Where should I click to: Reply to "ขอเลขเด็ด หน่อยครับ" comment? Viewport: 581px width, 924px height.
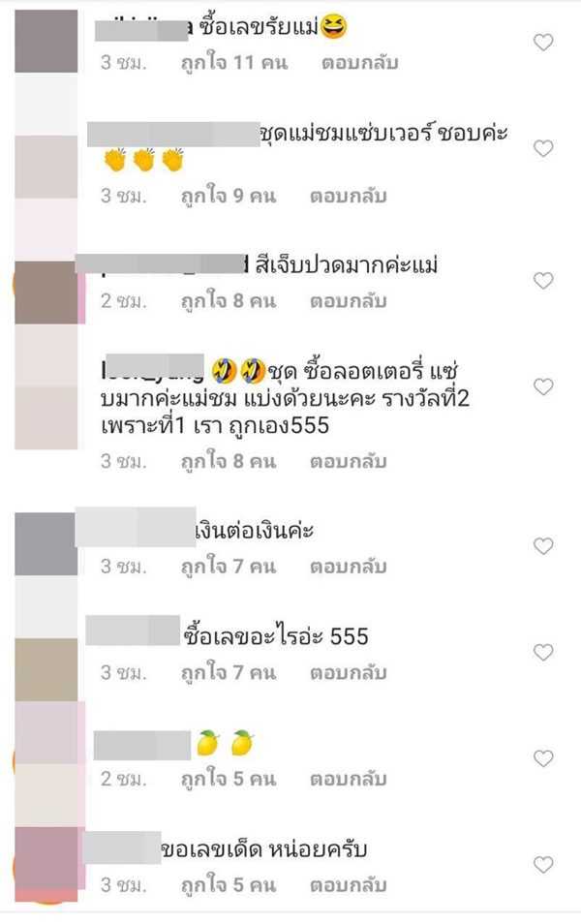pyautogui.click(x=349, y=884)
